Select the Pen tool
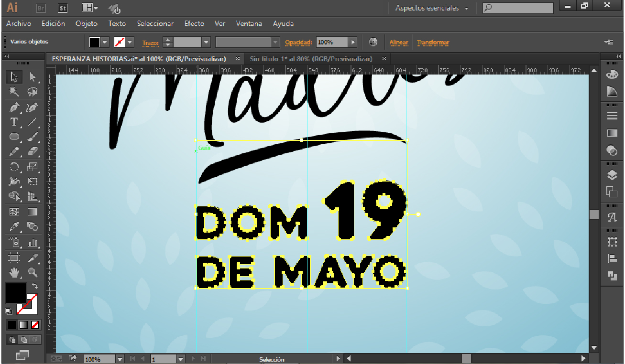The width and height of the screenshot is (625, 364). point(14,107)
